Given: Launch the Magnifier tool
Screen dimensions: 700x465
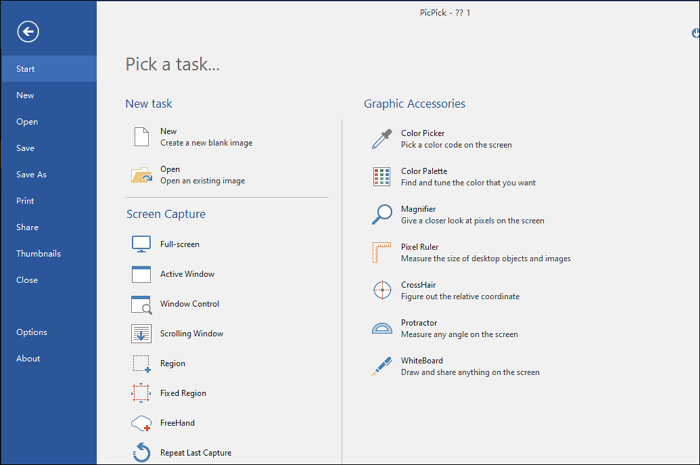Looking at the screenshot, I should tap(381, 214).
